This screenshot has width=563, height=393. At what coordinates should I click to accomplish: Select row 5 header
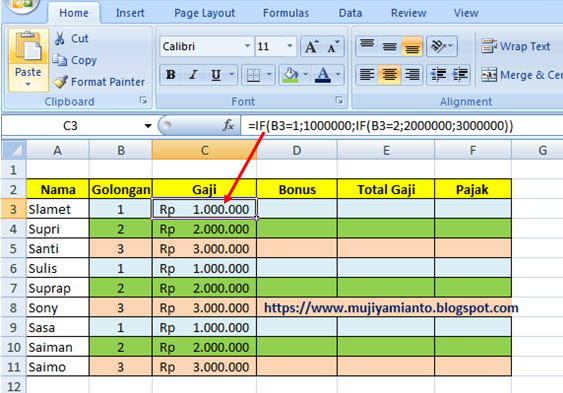[x=14, y=248]
